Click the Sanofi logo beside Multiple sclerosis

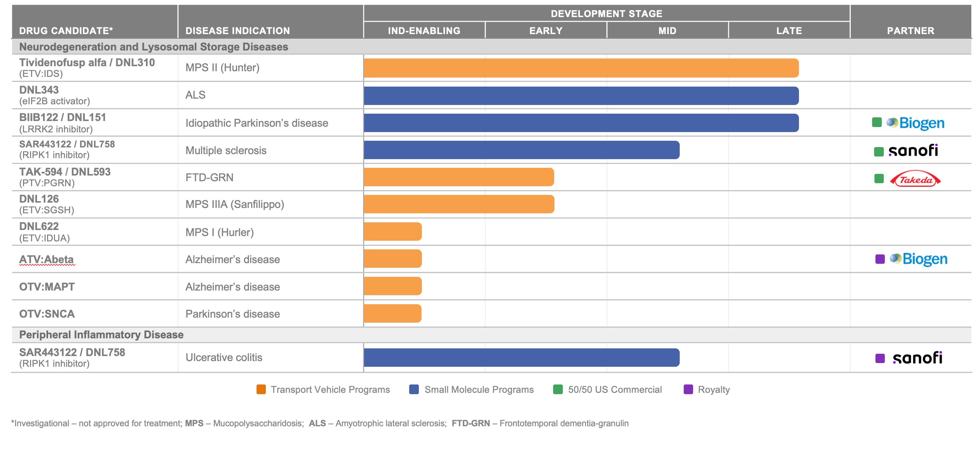pos(913,151)
